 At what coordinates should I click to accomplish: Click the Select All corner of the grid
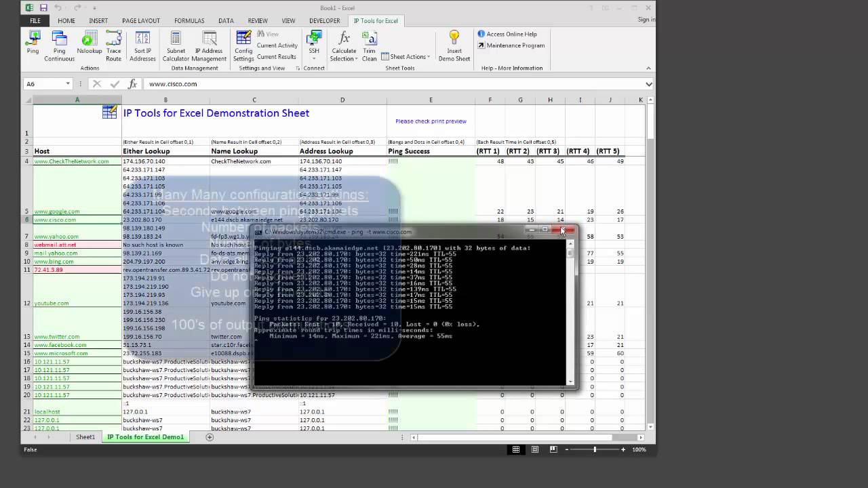click(x=28, y=100)
